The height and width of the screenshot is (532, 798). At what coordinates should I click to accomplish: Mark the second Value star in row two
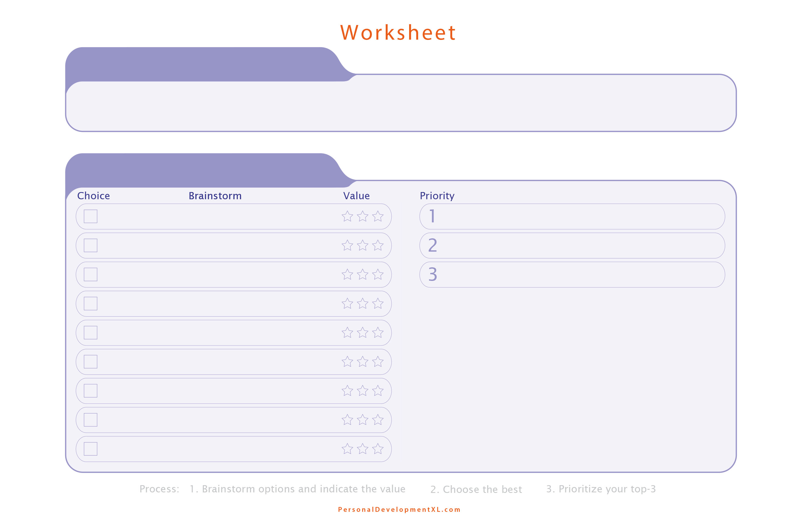[363, 245]
